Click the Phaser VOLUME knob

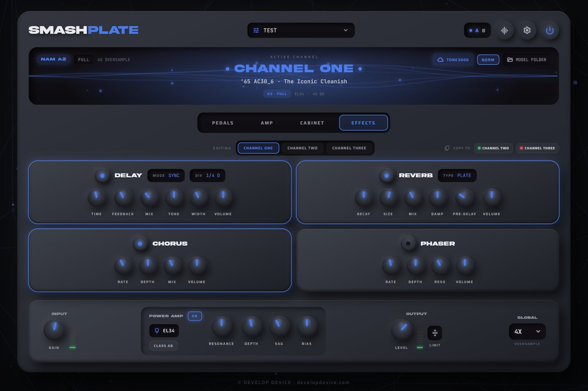[464, 266]
